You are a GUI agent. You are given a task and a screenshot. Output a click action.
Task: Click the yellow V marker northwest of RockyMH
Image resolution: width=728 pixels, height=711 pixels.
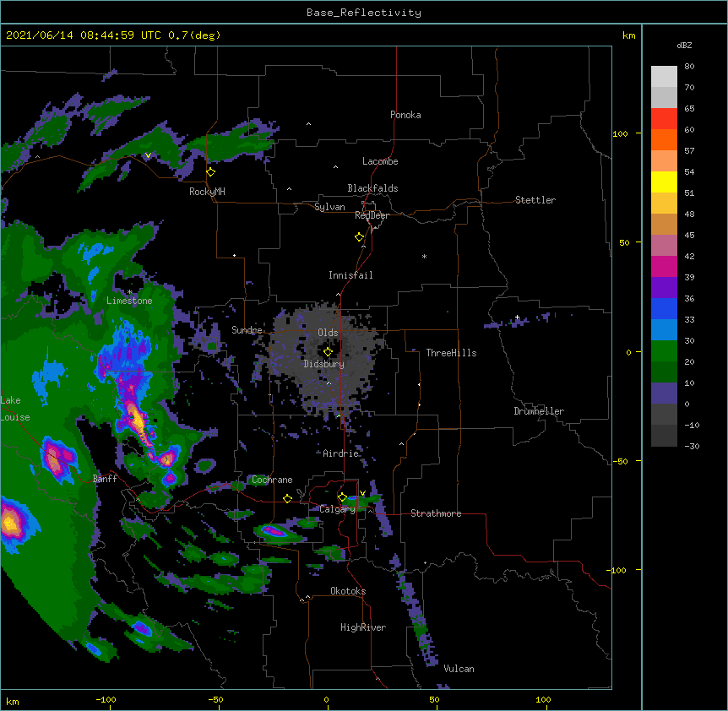coord(148,155)
